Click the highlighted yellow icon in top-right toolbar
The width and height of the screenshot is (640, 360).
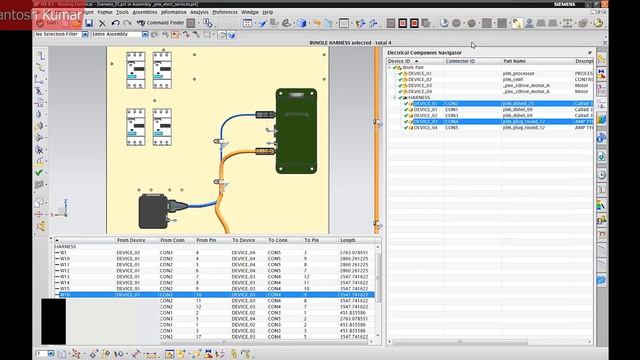[x=517, y=23]
